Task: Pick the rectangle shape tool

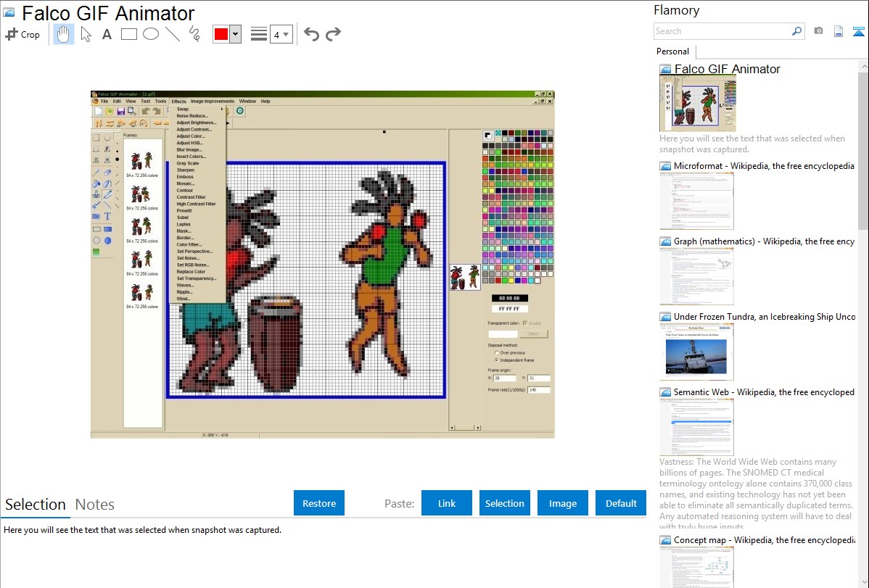Action: pyautogui.click(x=129, y=34)
